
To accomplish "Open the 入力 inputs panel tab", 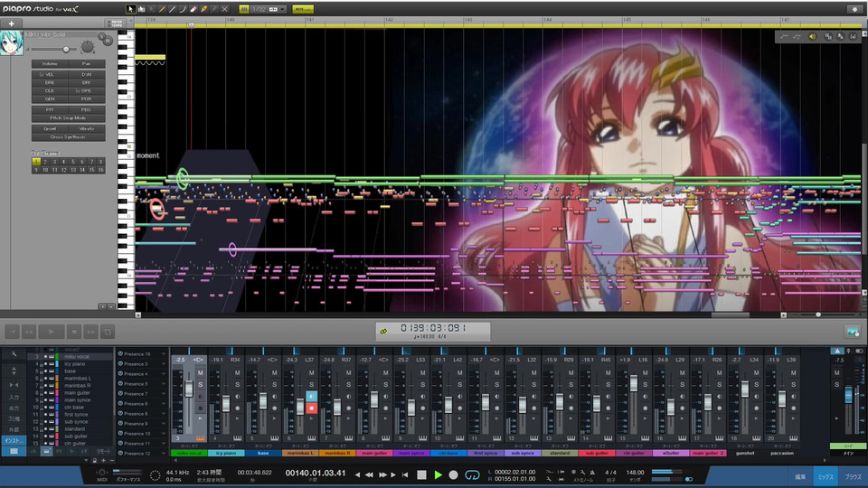I will [x=14, y=398].
